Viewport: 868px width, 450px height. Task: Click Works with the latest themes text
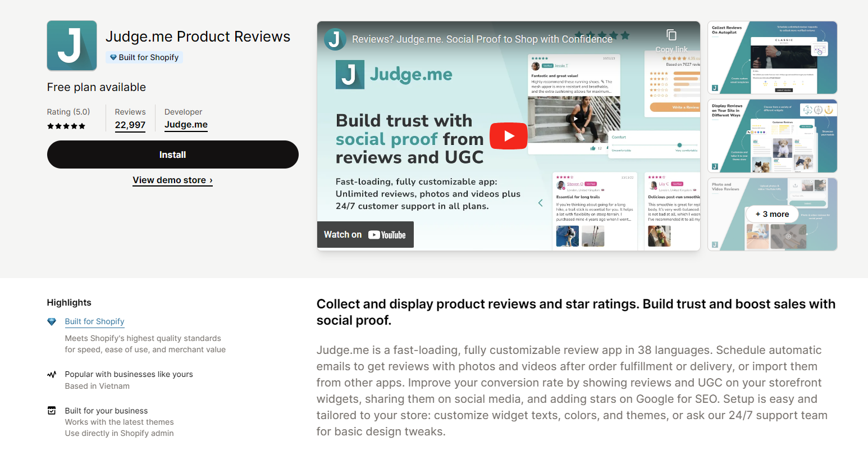click(x=119, y=422)
